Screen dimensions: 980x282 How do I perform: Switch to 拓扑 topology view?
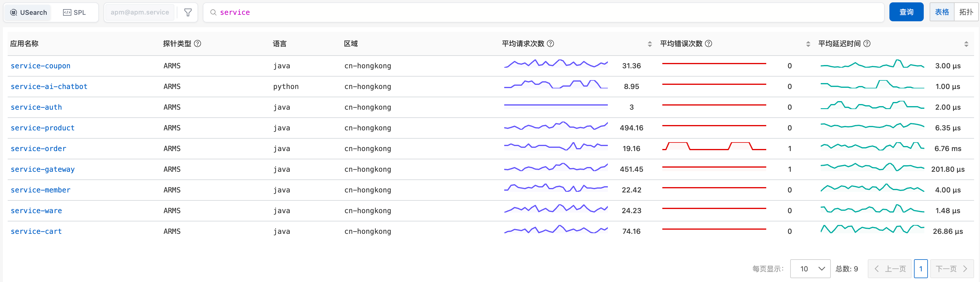(x=965, y=12)
